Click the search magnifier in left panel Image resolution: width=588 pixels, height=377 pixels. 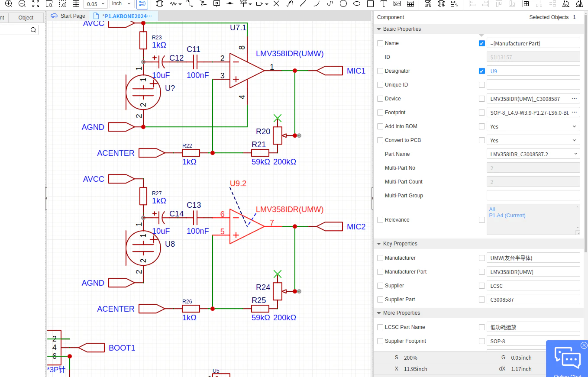tap(33, 30)
